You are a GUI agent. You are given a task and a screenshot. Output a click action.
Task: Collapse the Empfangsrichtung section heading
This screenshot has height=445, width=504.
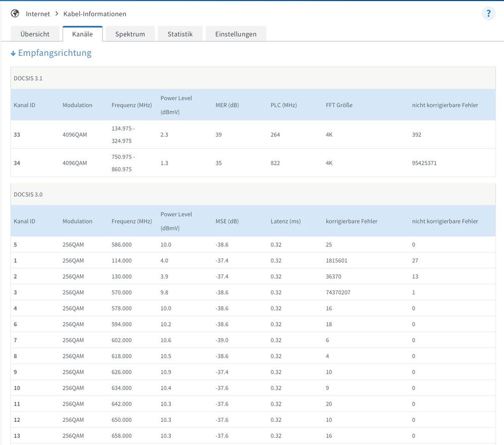(54, 53)
